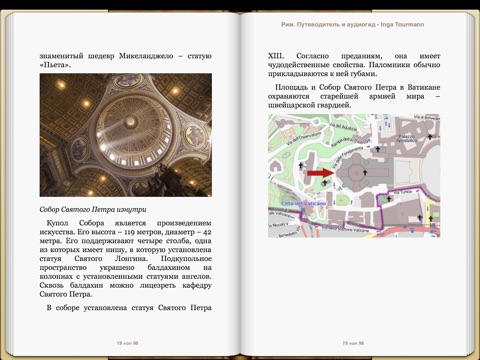Screen dimensions: 480x360
Task: Click the word 'балдахином' on the left page
Action: click(169, 268)
